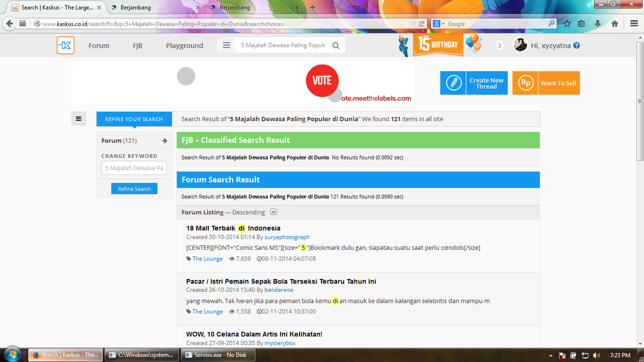Click the Create New Thread button
This screenshot has width=644, height=362.
pos(474,83)
